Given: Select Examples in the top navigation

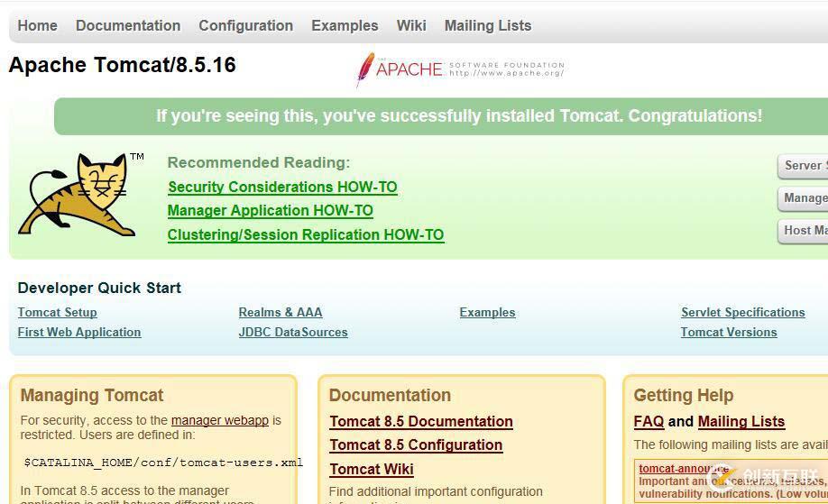Looking at the screenshot, I should point(345,25).
